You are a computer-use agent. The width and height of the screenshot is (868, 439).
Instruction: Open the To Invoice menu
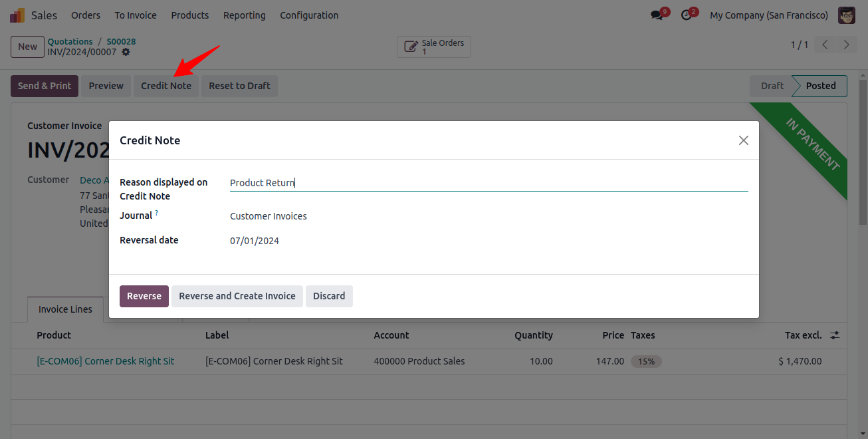tap(136, 15)
